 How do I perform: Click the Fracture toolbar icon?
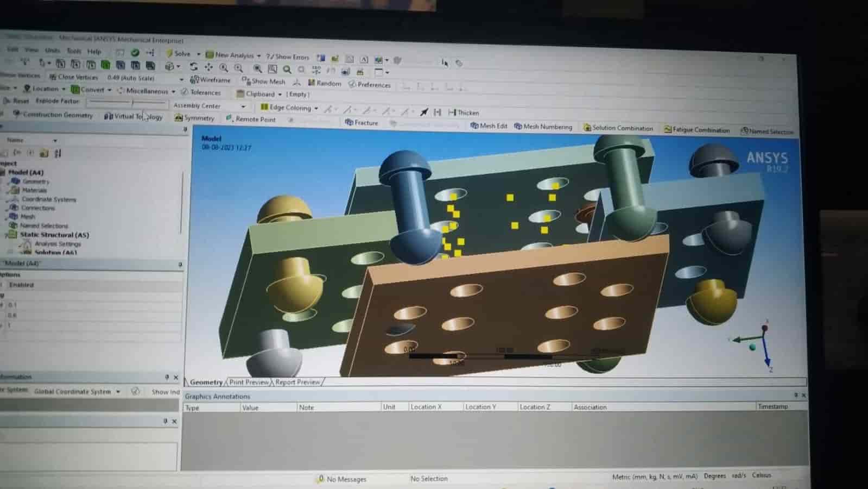tap(362, 123)
